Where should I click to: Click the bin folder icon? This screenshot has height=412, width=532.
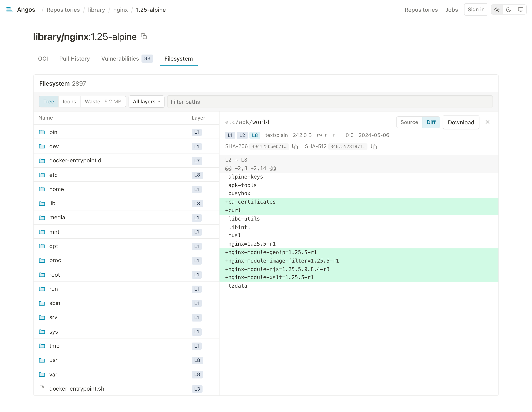click(x=42, y=132)
